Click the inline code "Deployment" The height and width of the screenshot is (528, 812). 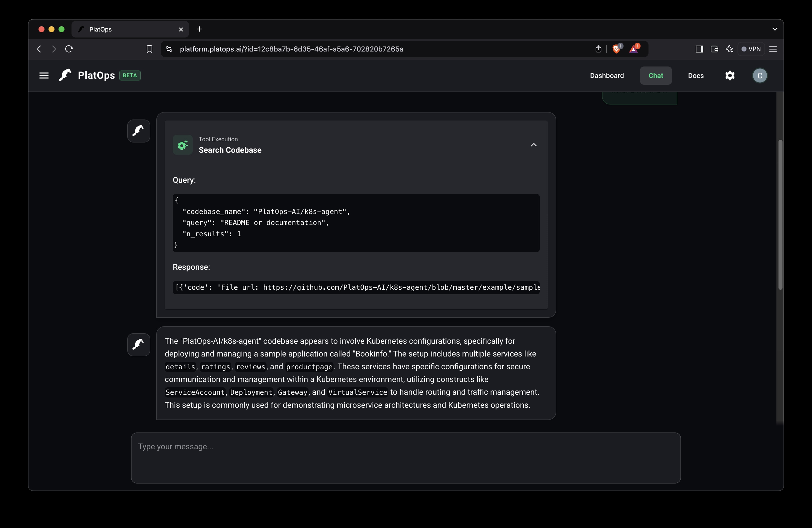pos(251,392)
